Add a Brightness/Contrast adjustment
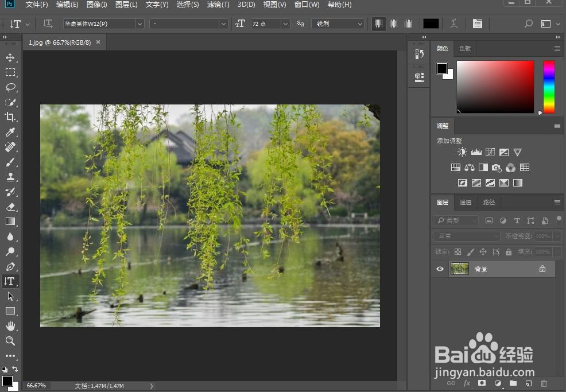 click(462, 152)
